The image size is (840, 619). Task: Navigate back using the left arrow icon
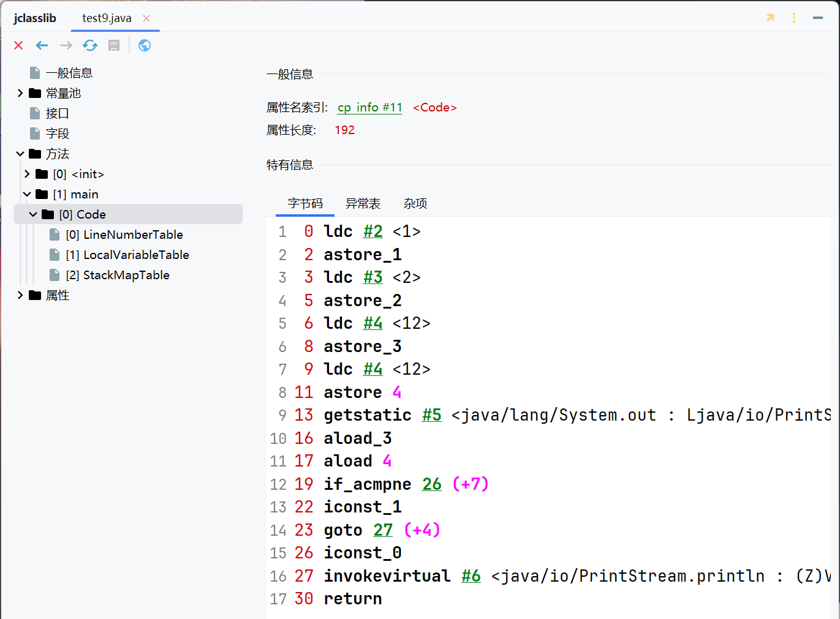click(42, 45)
